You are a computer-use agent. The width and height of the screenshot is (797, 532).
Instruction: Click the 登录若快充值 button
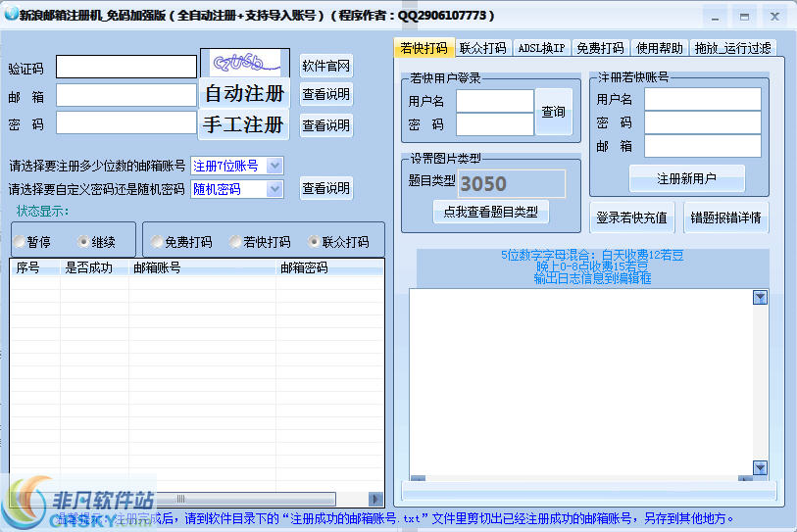[631, 218]
